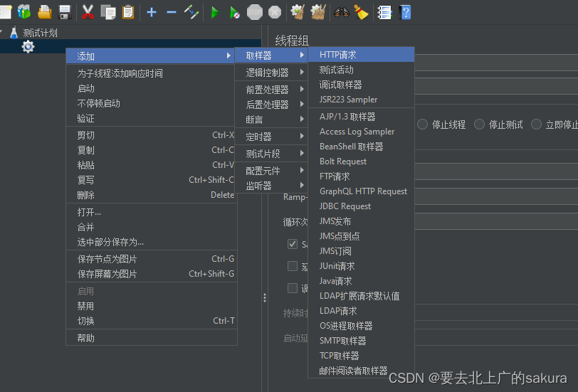This screenshot has width=578, height=392.
Task: Collapse all nodes with minus icon
Action: coord(172,12)
